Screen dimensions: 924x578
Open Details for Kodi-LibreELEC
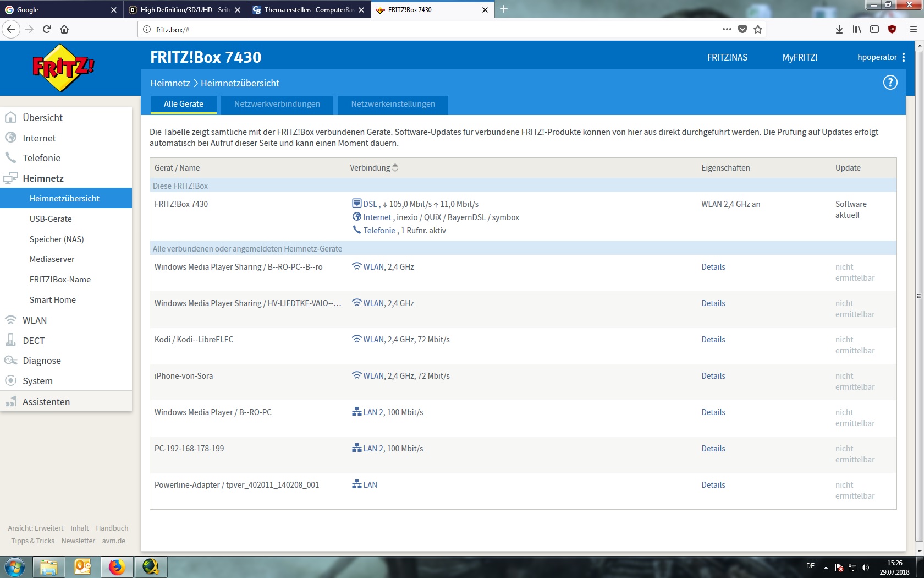713,340
